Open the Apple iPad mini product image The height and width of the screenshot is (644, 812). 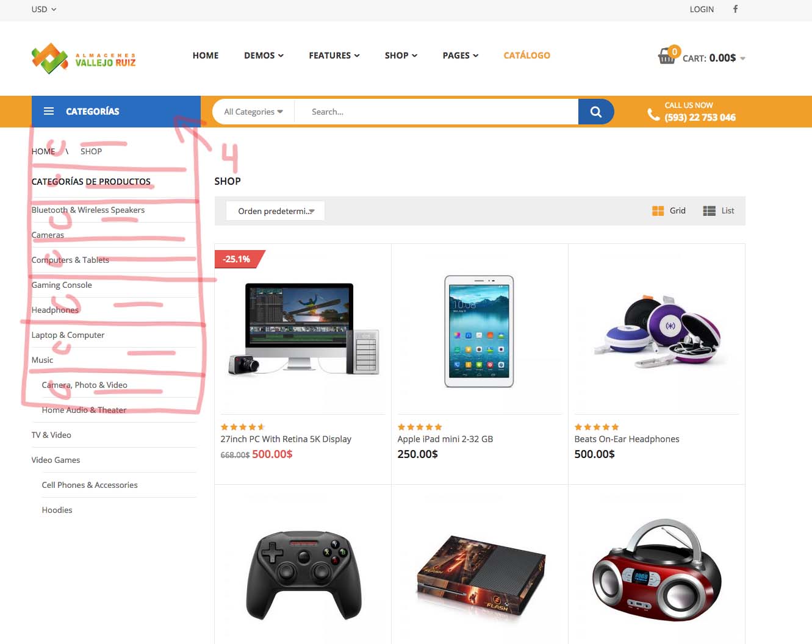480,331
